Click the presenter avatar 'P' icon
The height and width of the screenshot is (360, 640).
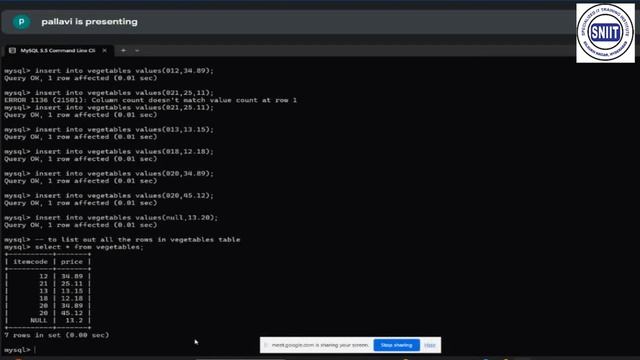(x=21, y=22)
